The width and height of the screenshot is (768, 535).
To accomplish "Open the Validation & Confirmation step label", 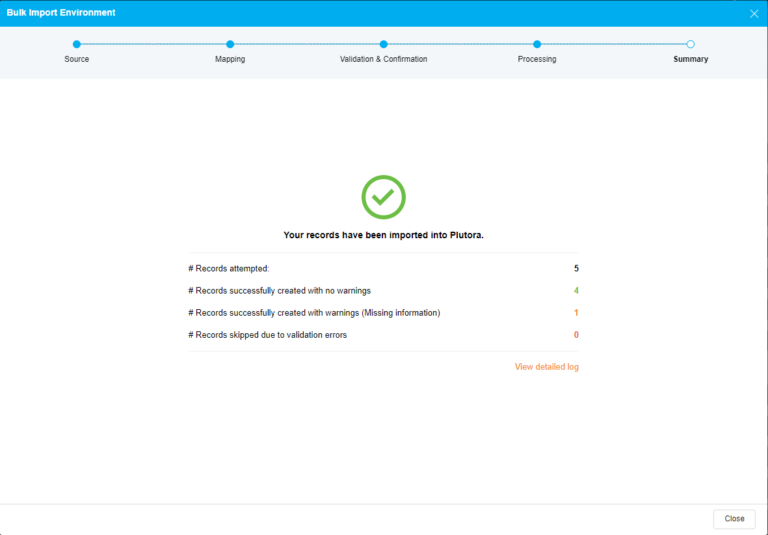I will [383, 59].
